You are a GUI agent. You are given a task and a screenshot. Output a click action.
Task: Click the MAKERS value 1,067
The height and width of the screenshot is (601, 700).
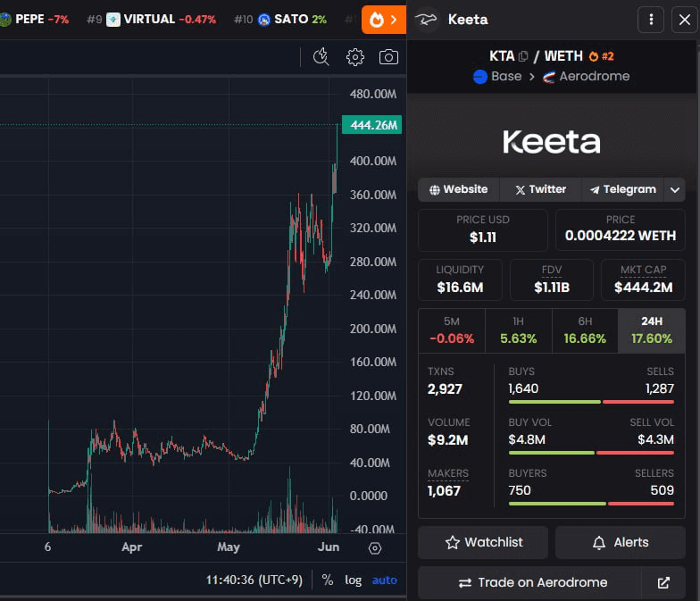pos(444,491)
